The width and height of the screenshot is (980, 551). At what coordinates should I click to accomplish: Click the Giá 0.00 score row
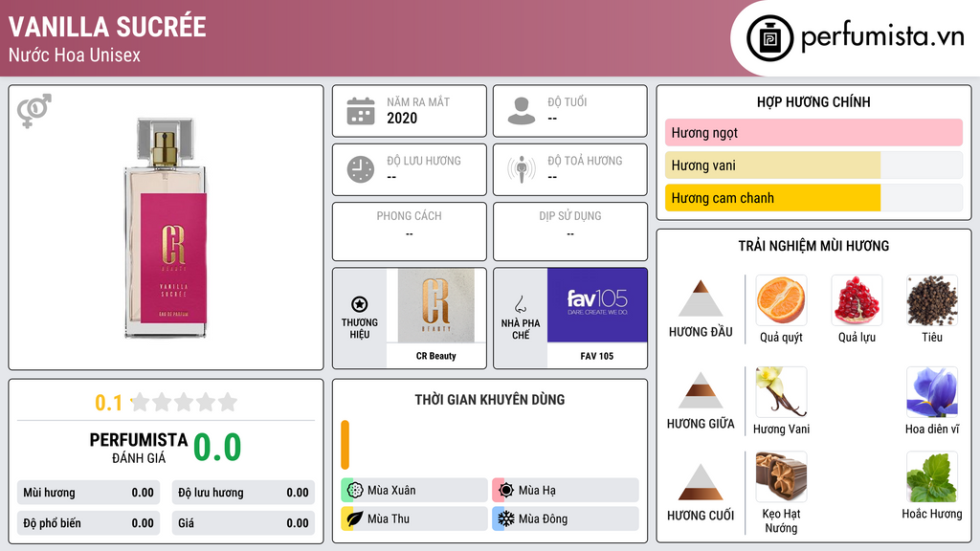point(243,523)
